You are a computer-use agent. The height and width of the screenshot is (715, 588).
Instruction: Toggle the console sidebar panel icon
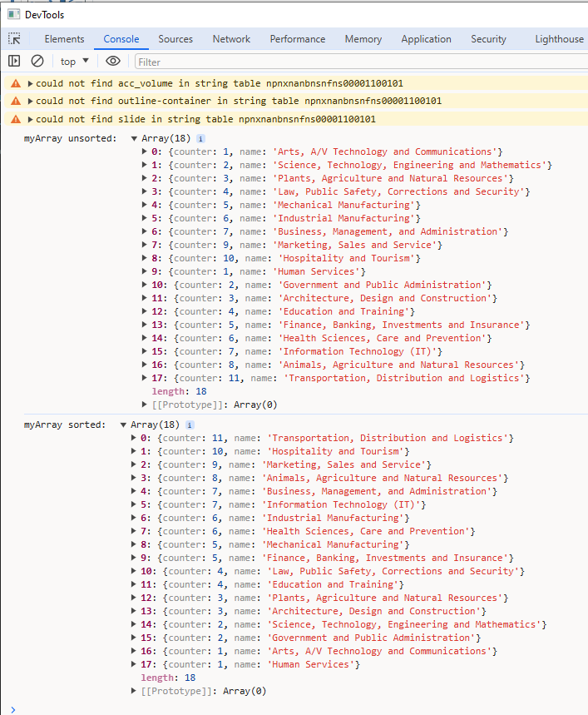14,61
